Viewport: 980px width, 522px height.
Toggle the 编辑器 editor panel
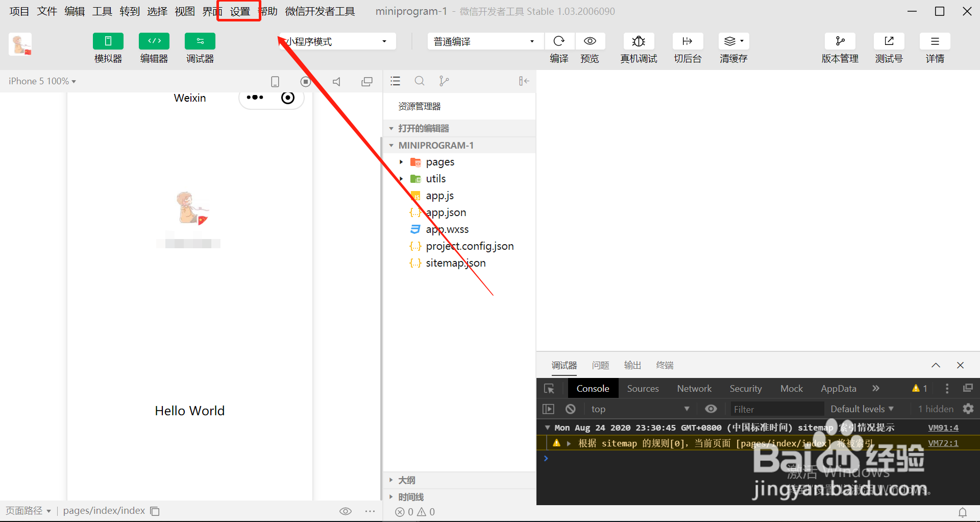click(154, 41)
